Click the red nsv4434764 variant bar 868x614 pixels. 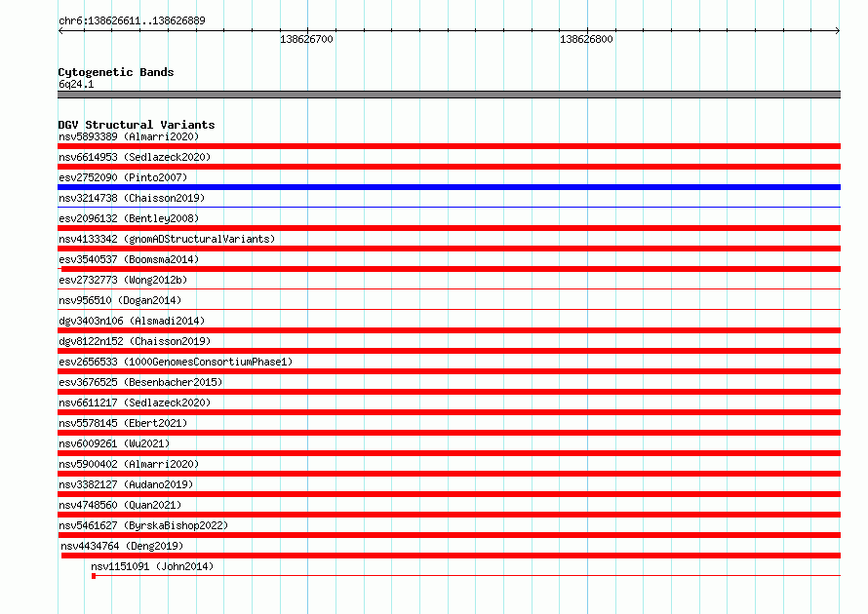pos(451,556)
